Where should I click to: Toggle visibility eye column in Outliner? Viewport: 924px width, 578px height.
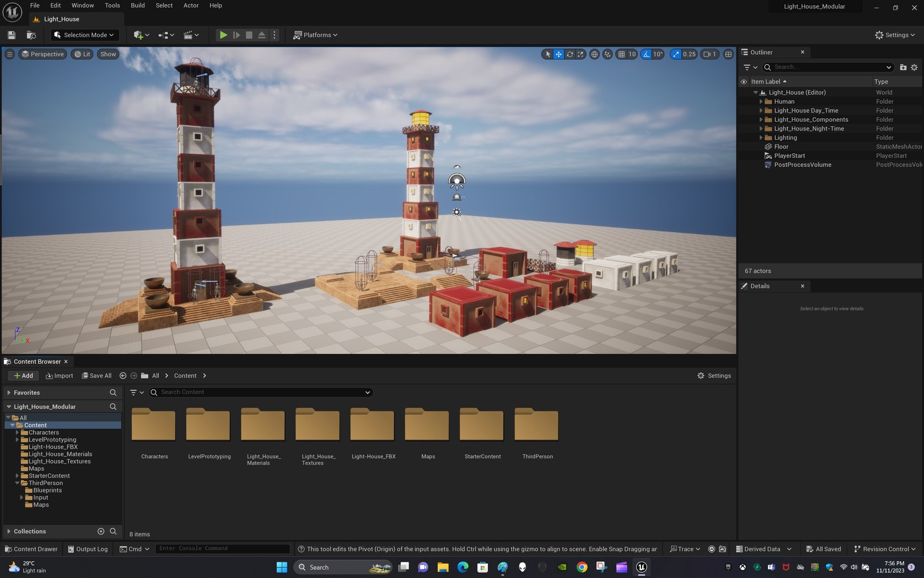(744, 82)
